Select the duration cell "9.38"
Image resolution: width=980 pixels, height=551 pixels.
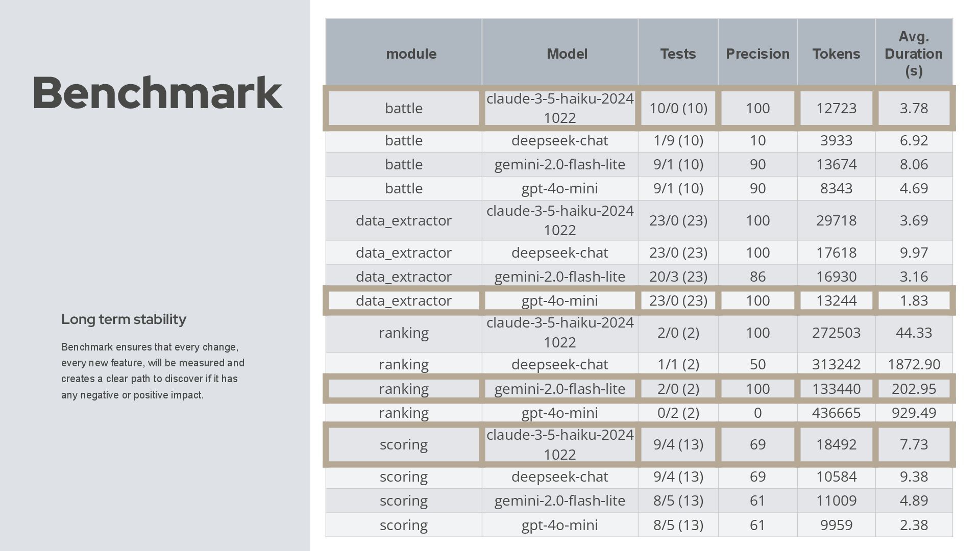click(x=914, y=477)
